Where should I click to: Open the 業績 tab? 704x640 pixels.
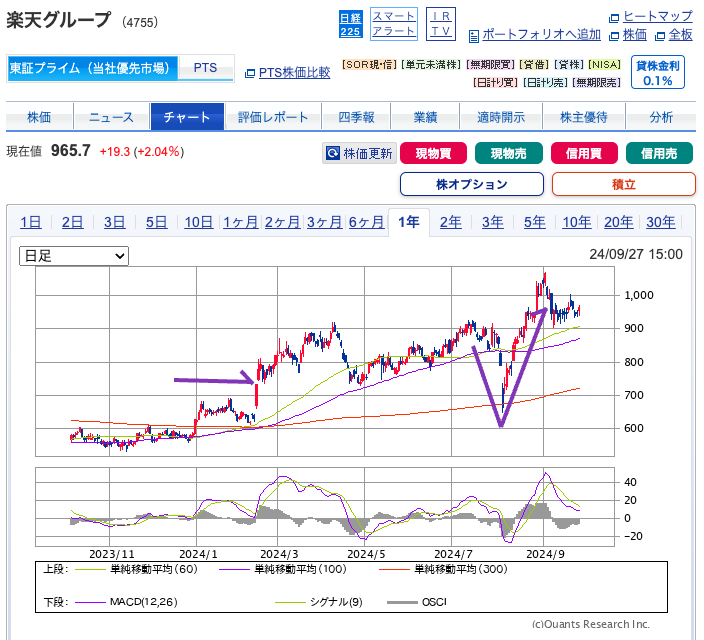(x=425, y=117)
